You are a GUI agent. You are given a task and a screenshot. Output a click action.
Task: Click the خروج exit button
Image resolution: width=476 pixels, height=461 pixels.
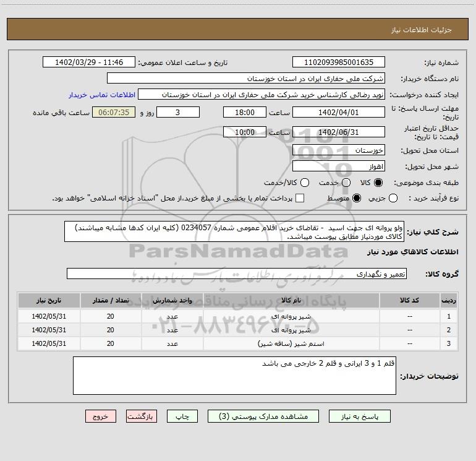[101, 417]
